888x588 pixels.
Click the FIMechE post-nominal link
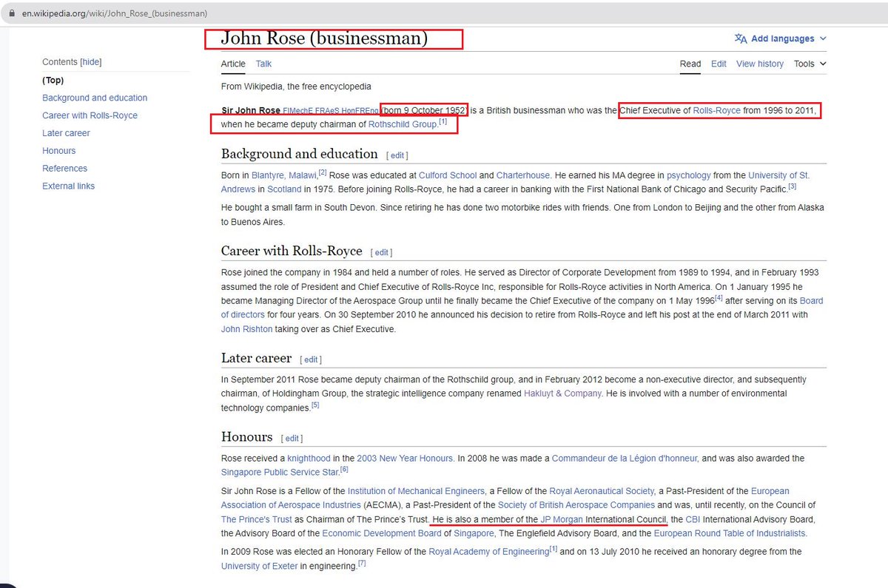coord(297,111)
